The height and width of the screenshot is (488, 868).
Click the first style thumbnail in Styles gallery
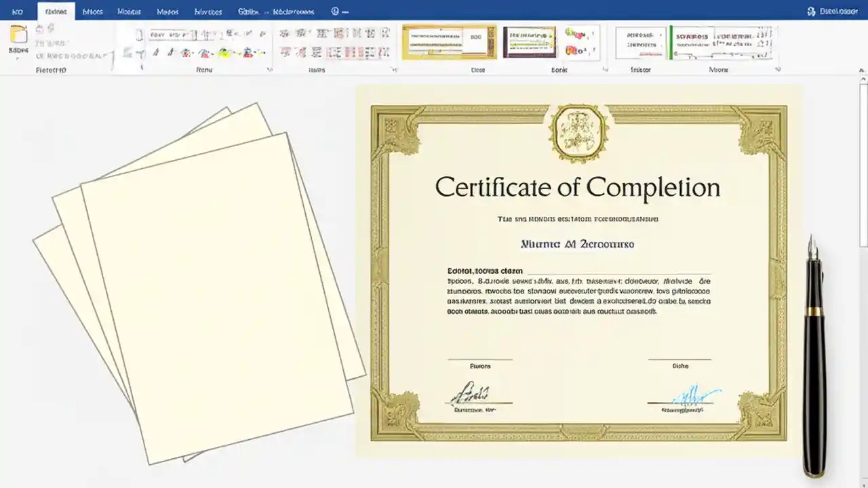[x=448, y=43]
